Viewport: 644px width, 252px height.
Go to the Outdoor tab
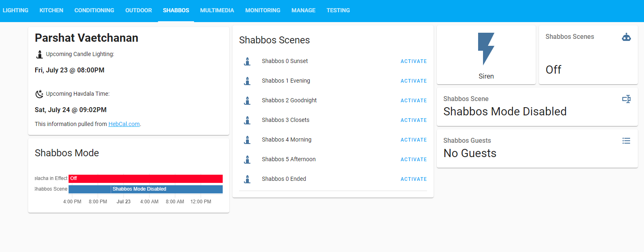click(139, 10)
